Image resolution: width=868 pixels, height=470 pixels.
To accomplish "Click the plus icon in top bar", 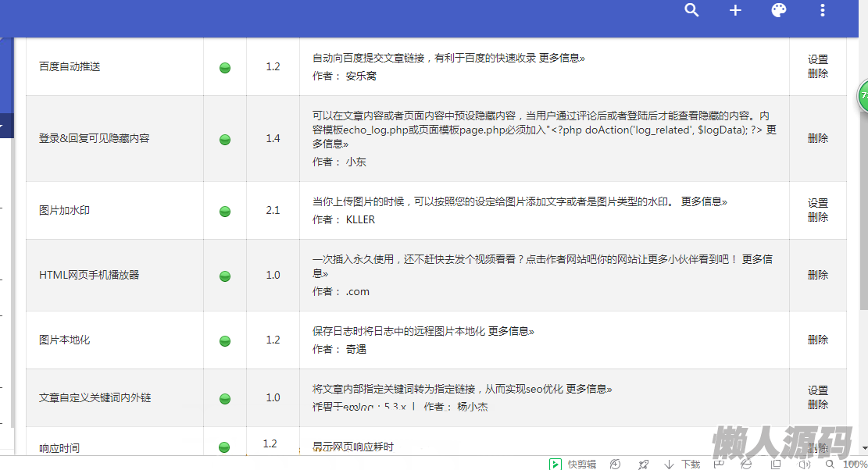I will click(735, 10).
